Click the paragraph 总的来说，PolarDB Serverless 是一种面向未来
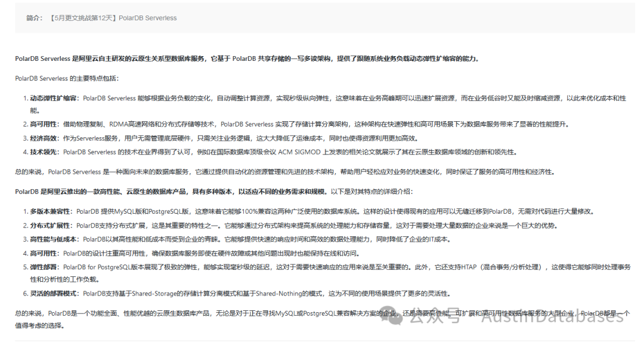This screenshot has width=644, height=342. click(286, 172)
